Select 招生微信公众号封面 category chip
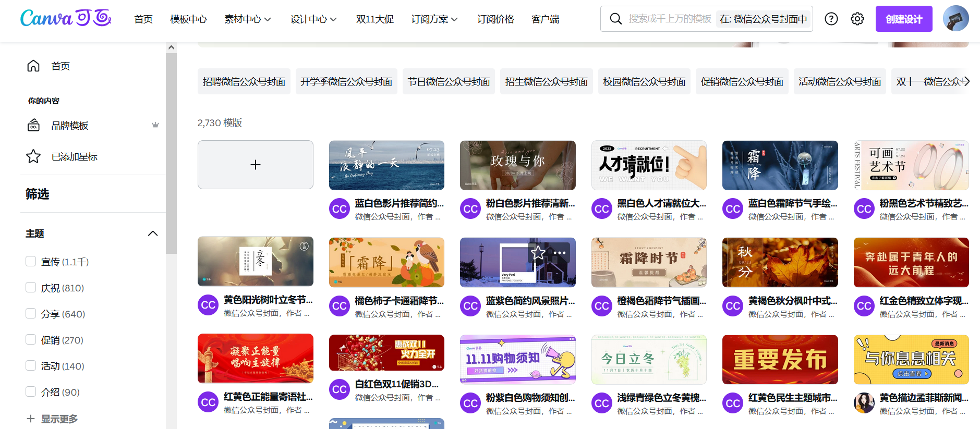 [547, 81]
